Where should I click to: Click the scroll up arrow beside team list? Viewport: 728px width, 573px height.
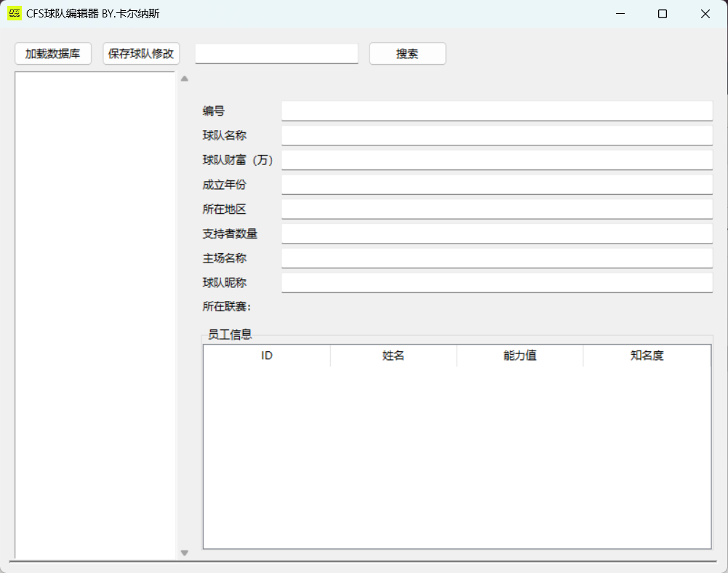[x=184, y=79]
